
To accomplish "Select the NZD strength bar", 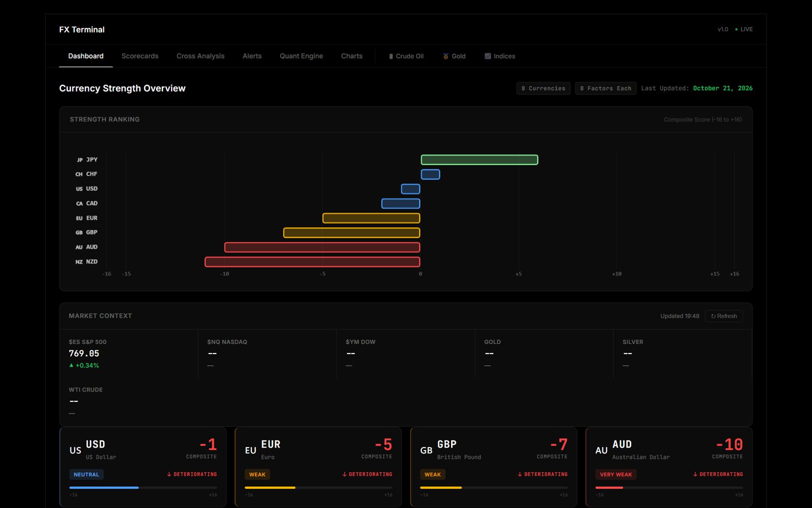I will 313,262.
